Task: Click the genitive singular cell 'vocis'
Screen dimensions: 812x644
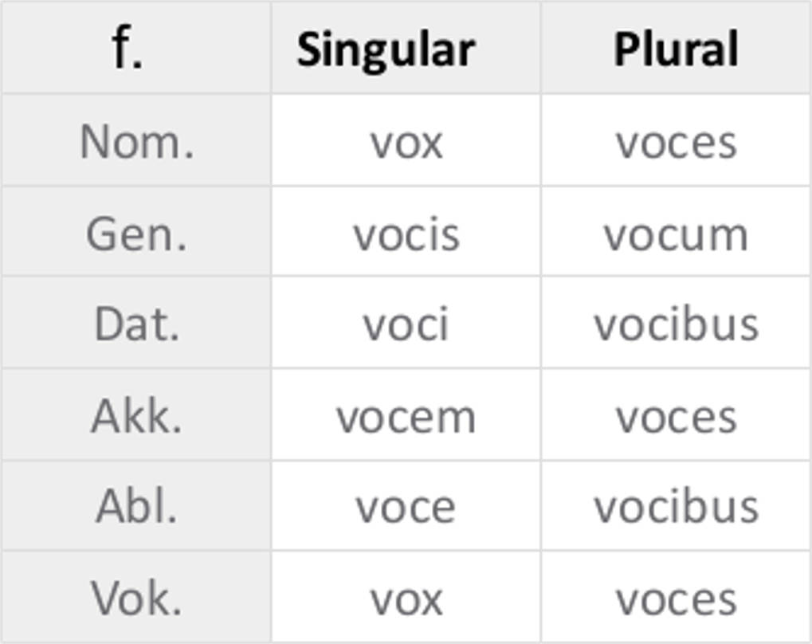Action: click(x=406, y=234)
